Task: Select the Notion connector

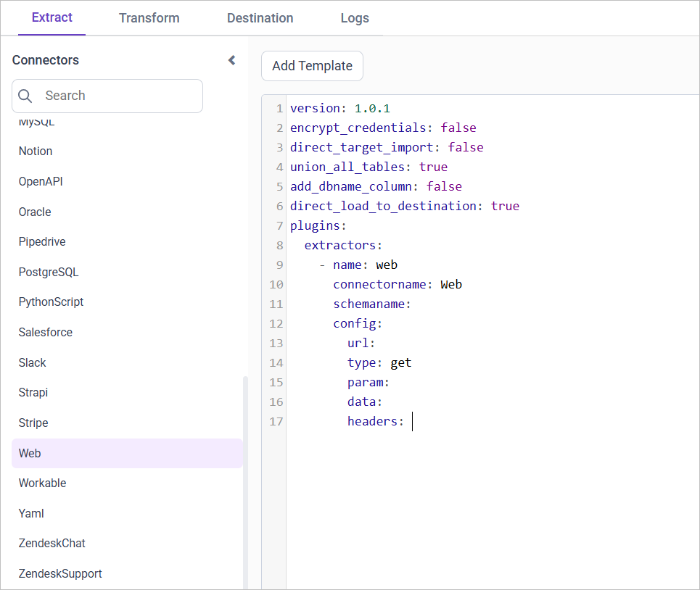Action: (x=35, y=151)
